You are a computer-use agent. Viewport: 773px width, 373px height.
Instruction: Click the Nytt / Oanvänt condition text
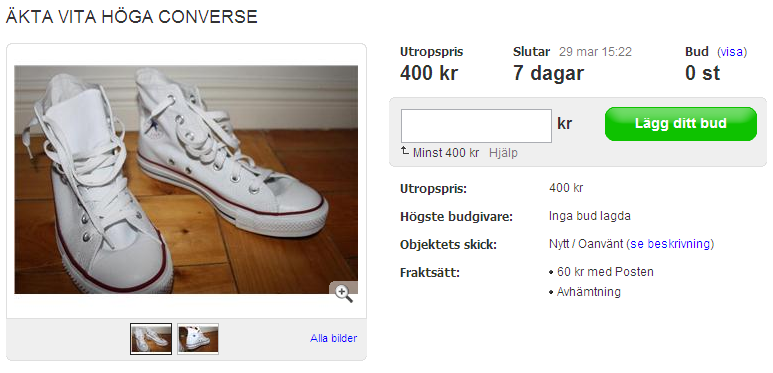click(586, 244)
